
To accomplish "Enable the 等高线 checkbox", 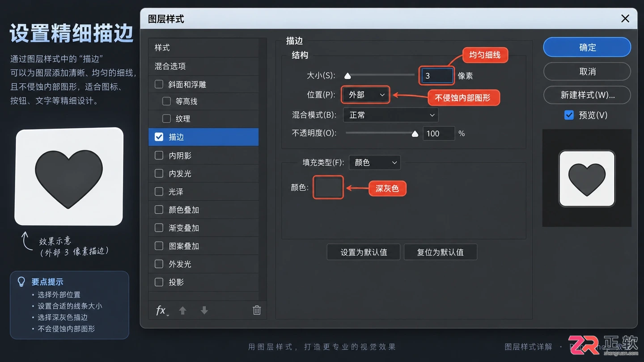I will (166, 101).
